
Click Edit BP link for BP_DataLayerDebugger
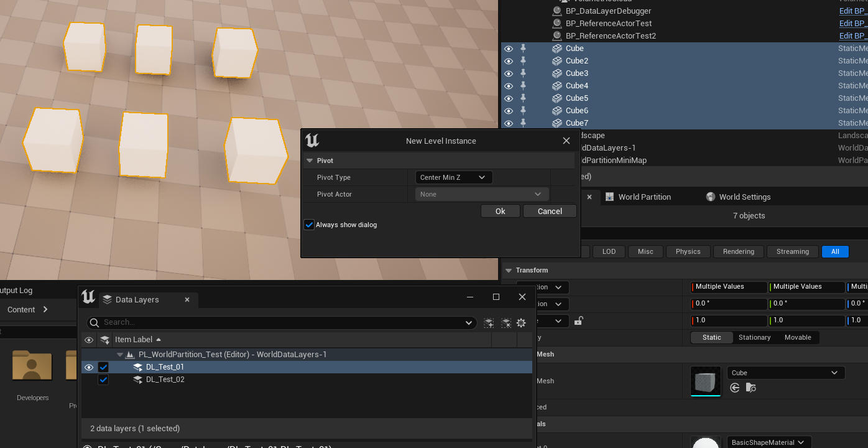tap(852, 11)
